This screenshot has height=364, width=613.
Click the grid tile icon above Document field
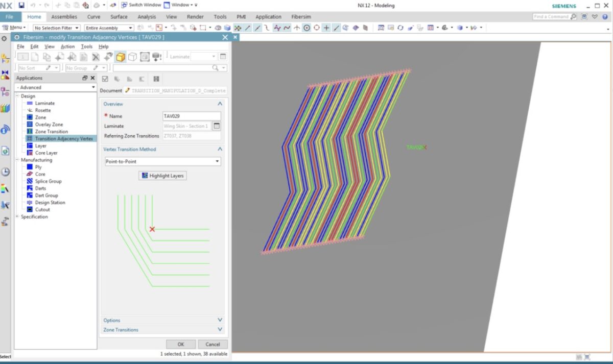click(156, 79)
